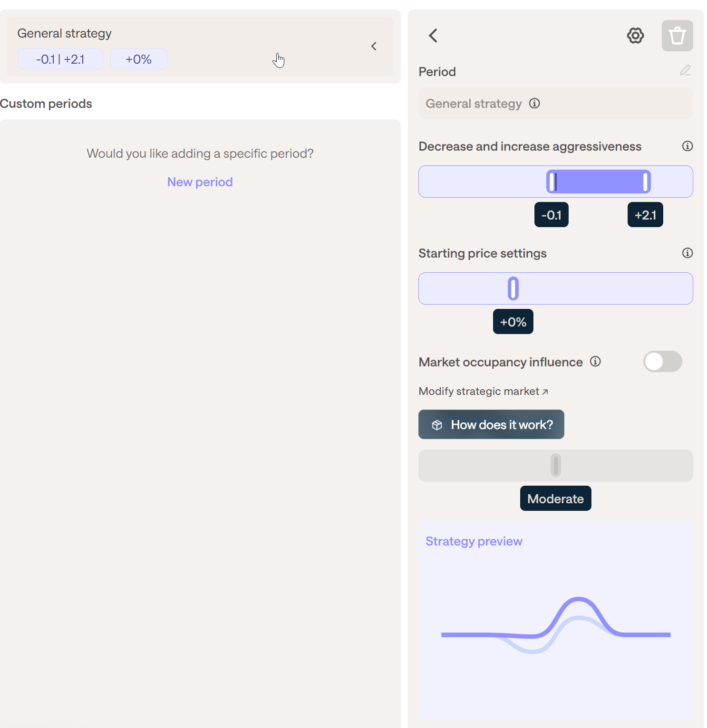Click the trash delete icon
The width and height of the screenshot is (707, 728).
click(677, 36)
